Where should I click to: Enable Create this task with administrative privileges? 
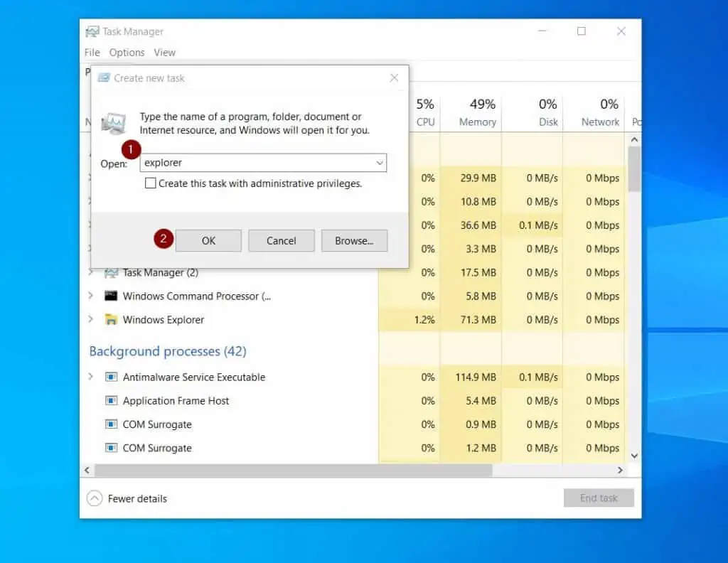(150, 183)
